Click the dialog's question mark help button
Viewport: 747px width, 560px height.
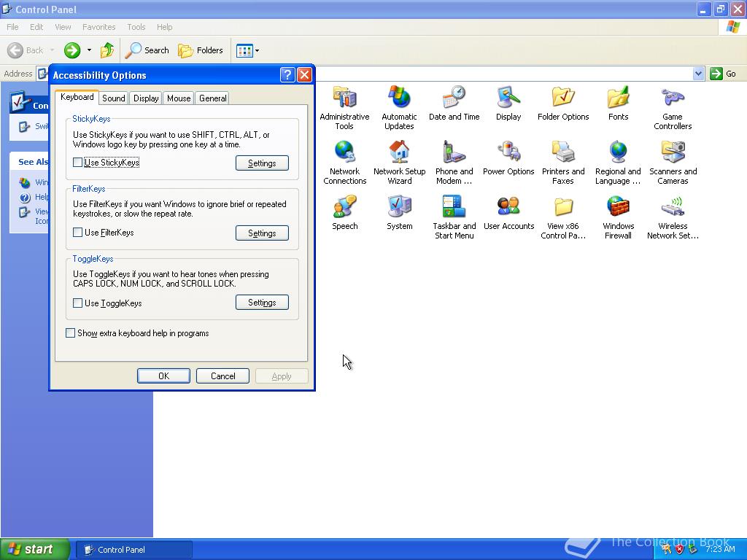pyautogui.click(x=287, y=75)
